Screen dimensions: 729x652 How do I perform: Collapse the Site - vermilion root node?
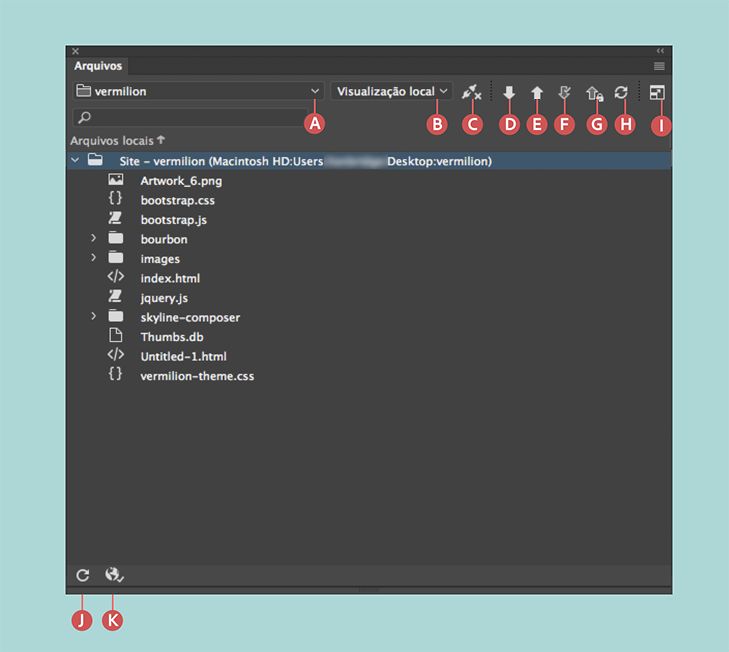pyautogui.click(x=75, y=160)
